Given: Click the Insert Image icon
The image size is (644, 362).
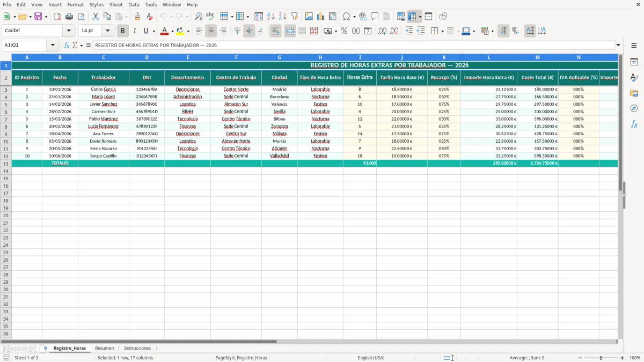Looking at the screenshot, I should click(309, 17).
